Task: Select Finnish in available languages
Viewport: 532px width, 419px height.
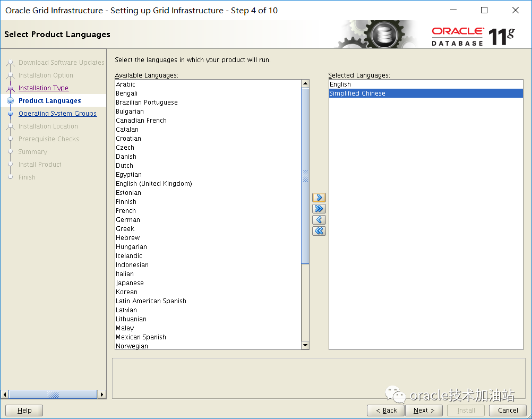Action: [x=208, y=201]
